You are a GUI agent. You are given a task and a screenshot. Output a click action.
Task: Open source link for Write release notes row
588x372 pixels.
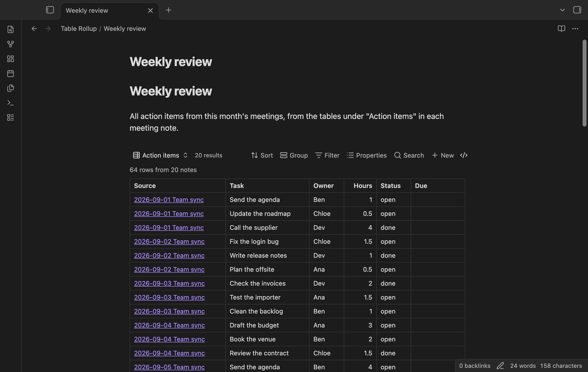point(170,256)
